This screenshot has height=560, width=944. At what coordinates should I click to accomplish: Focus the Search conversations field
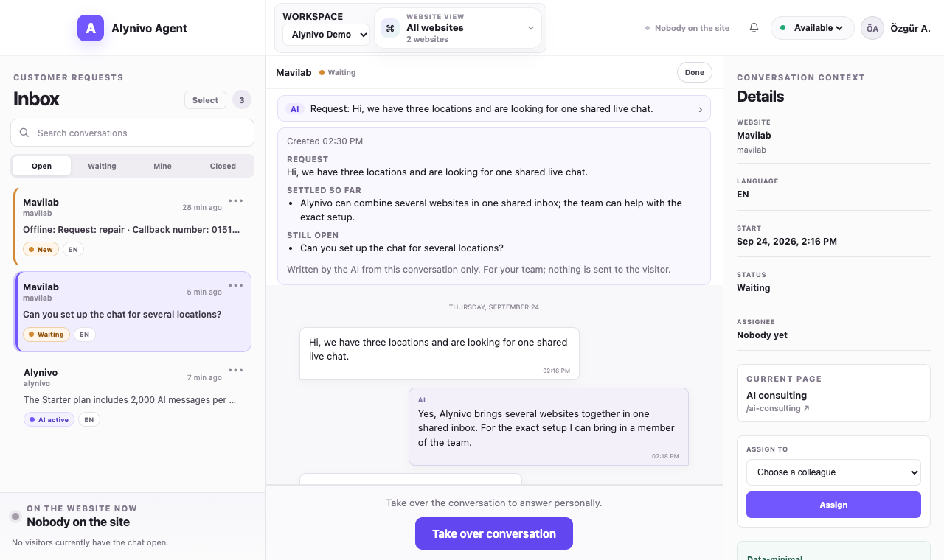click(x=133, y=133)
